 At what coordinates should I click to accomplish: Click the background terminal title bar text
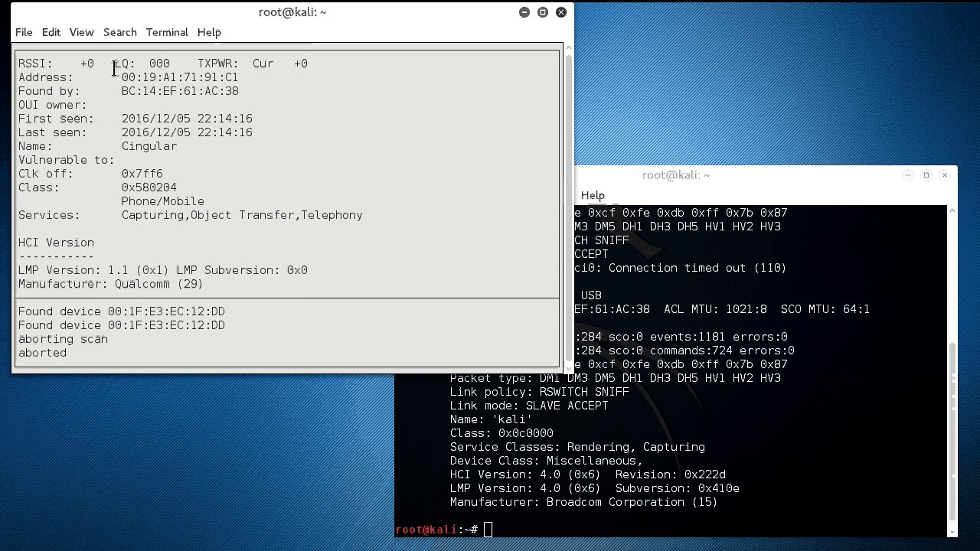[676, 175]
